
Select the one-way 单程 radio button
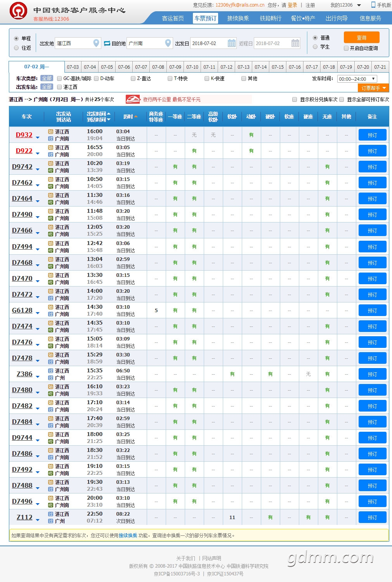pyautogui.click(x=16, y=38)
